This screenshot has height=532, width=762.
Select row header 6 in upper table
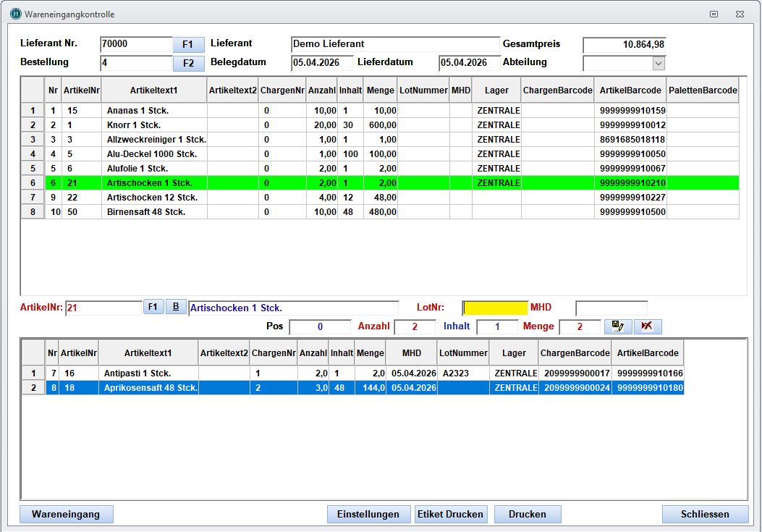33,183
